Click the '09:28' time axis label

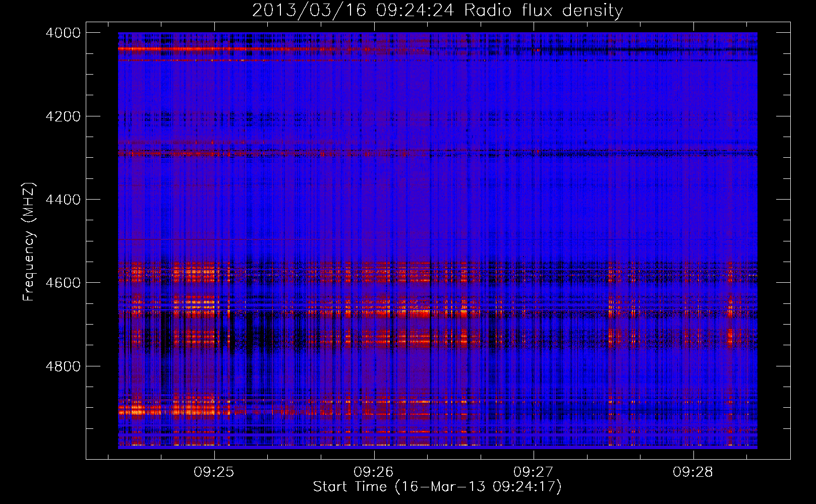click(x=693, y=472)
